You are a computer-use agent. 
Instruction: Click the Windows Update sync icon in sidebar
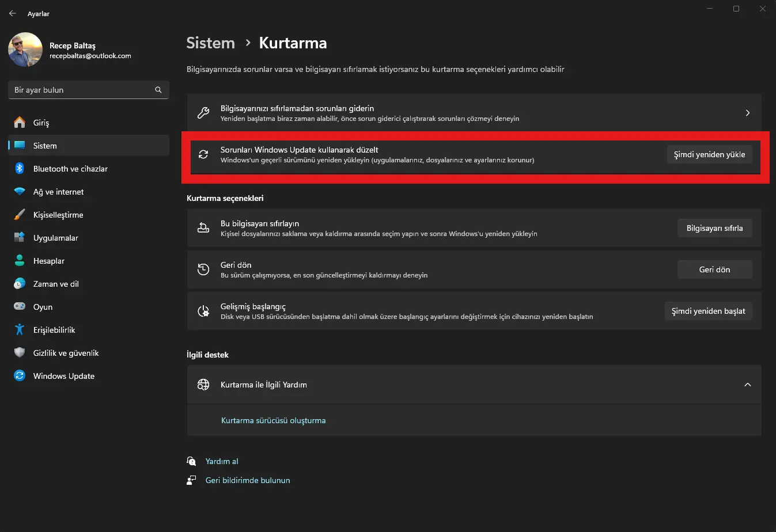pos(20,376)
